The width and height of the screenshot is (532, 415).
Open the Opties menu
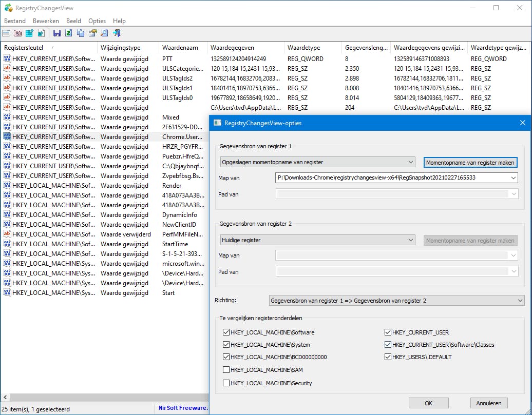coord(97,21)
